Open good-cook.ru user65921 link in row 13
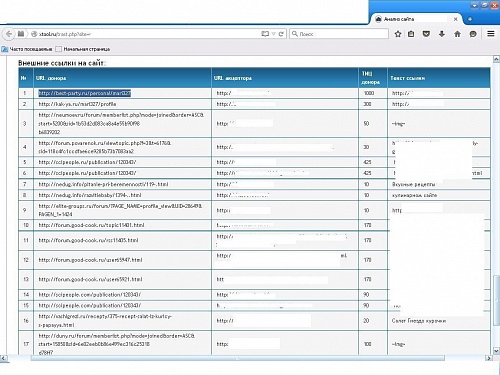The width and height of the screenshot is (500, 375). (x=90, y=279)
